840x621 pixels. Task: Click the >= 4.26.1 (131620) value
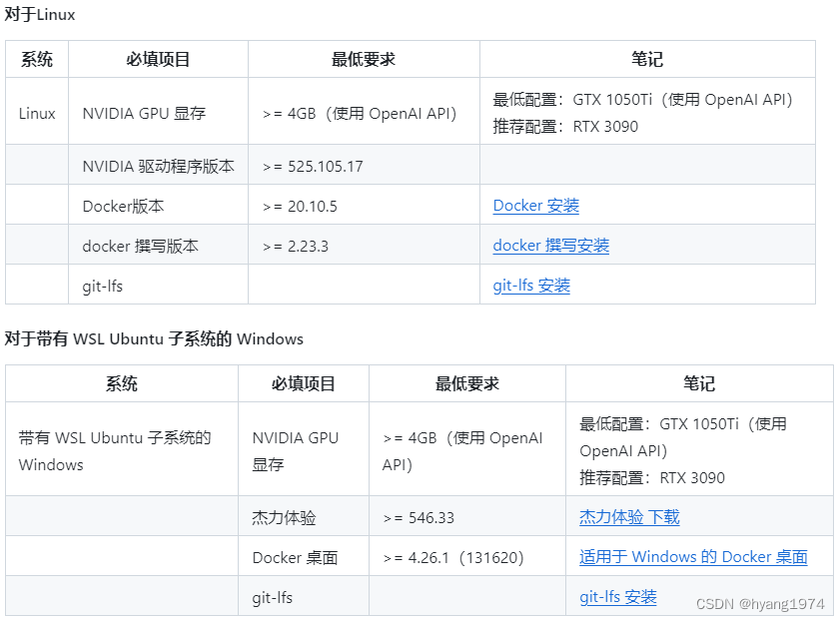(x=453, y=558)
